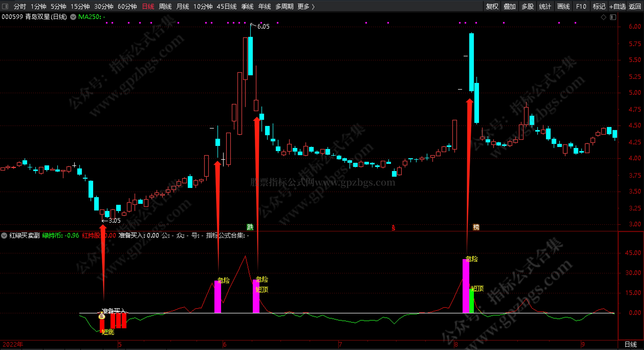This screenshot has width=644, height=350.
Task: Switch to 周线 weekly period tab
Action: point(165,6)
